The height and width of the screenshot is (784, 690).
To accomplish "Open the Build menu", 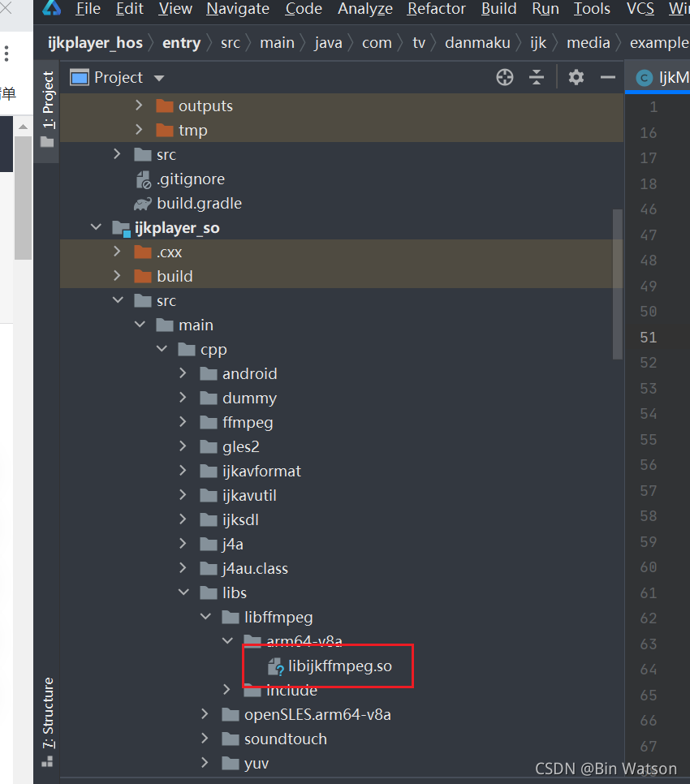I will [x=498, y=8].
